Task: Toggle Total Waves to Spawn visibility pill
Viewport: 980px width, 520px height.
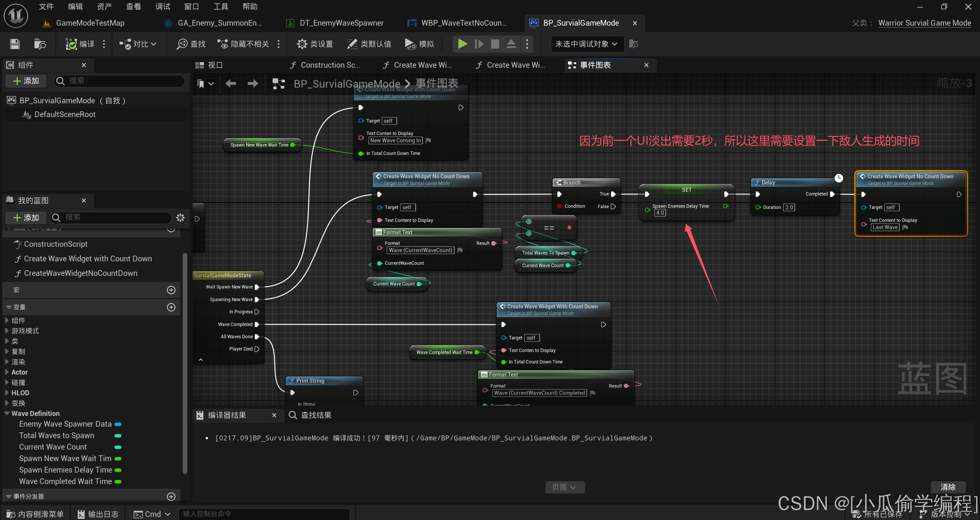Action: (x=118, y=435)
